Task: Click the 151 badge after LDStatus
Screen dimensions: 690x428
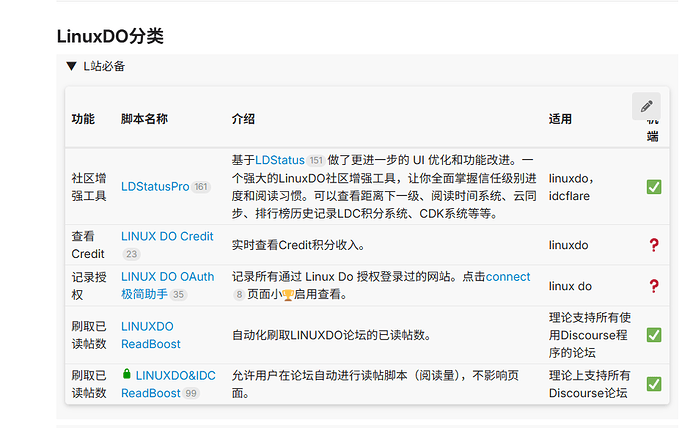Action: pos(316,161)
